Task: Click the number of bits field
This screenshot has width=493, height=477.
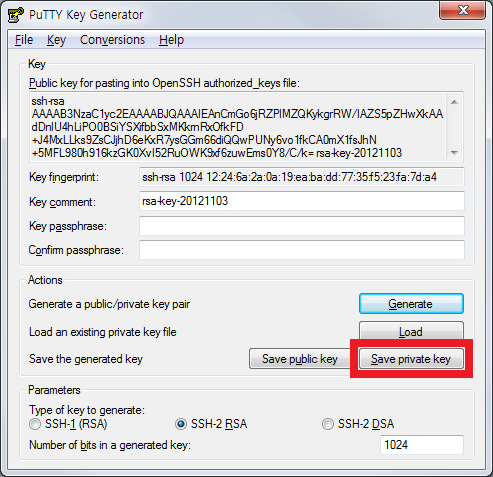Action: pos(422,445)
